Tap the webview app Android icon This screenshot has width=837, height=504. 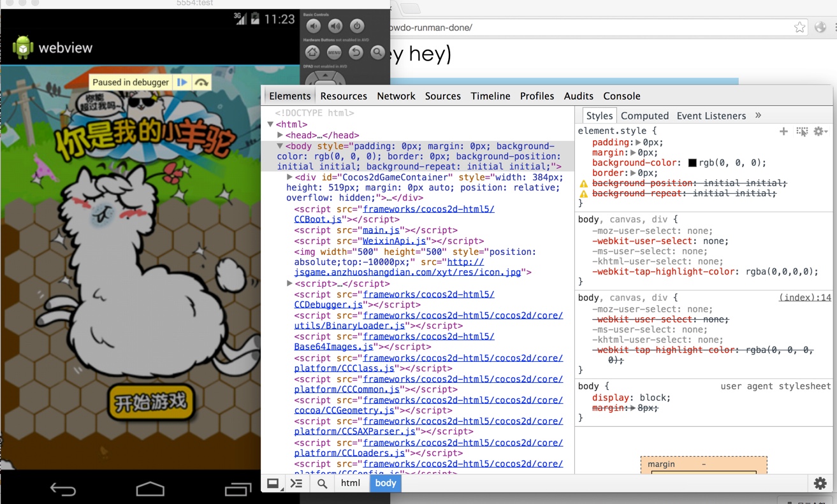(x=23, y=47)
